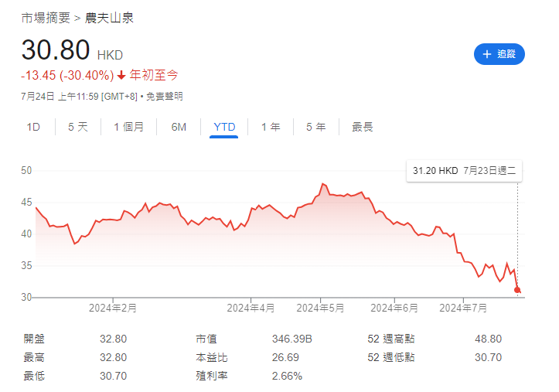Viewport: 559px width, 392px height.
Task: Click the 殖利率 value 2.66%
Action: pyautogui.click(x=287, y=376)
